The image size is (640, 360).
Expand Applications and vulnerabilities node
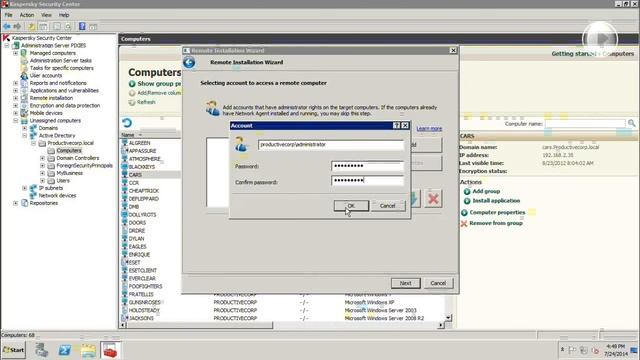pyautogui.click(x=16, y=91)
